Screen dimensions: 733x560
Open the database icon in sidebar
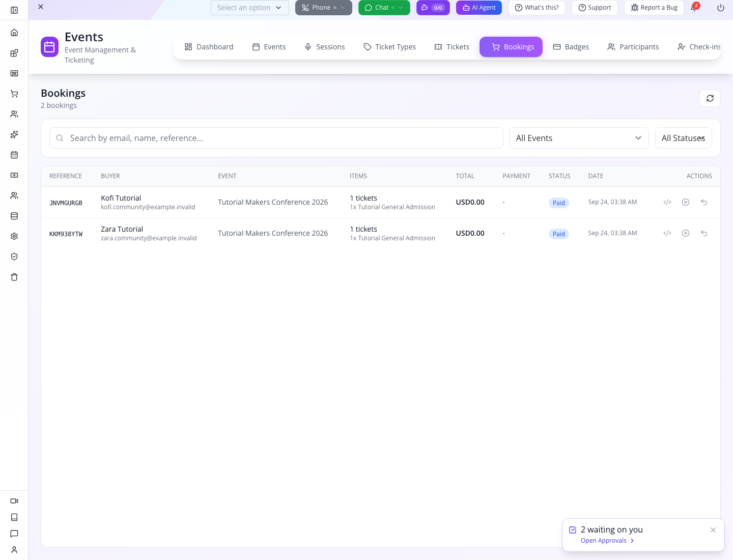14,216
